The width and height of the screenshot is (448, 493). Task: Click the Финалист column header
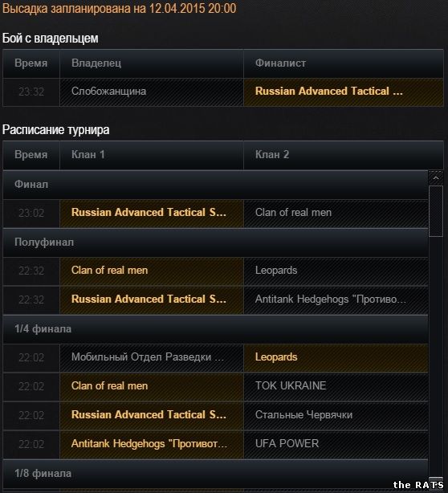(x=344, y=63)
